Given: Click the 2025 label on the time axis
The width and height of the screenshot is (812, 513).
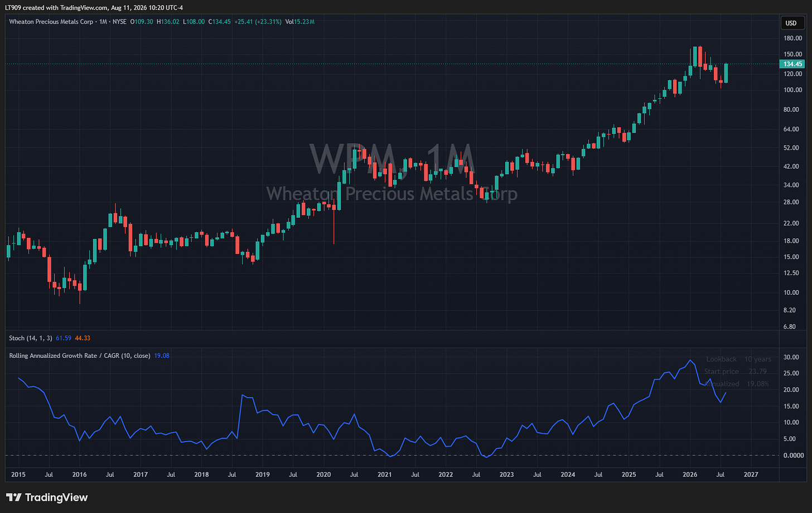Looking at the screenshot, I should tap(629, 474).
